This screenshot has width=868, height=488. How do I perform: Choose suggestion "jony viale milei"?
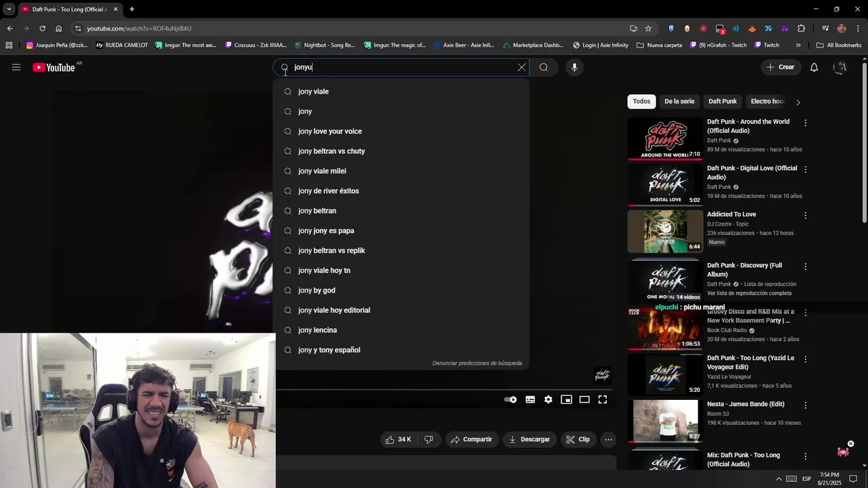[401, 171]
